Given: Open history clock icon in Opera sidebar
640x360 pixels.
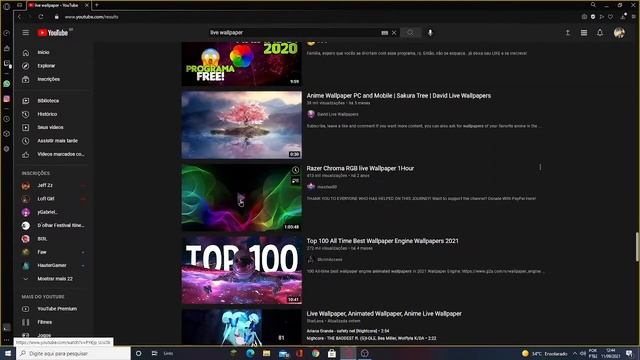Looking at the screenshot, I should tap(7, 119).
